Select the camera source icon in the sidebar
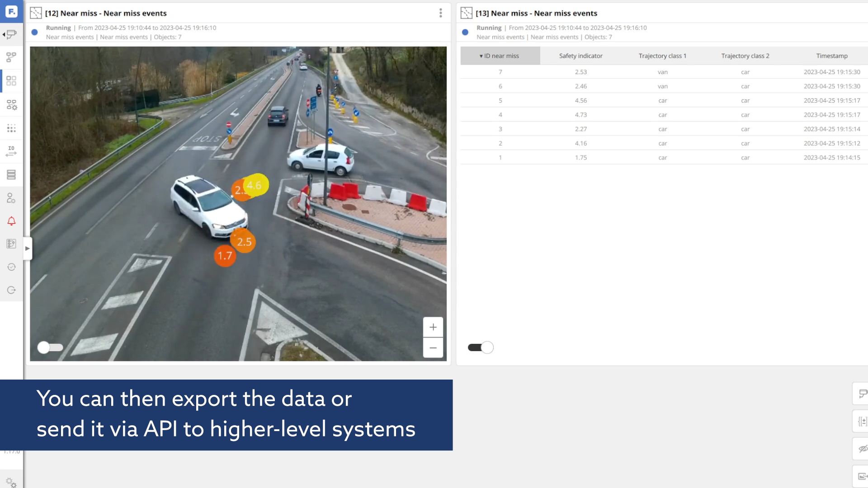The image size is (868, 488). coord(11,35)
